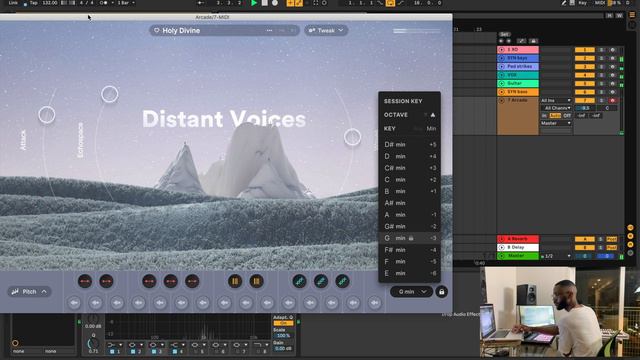Select E min in Session Key menu
The height and width of the screenshot is (360, 640).
coord(410,273)
